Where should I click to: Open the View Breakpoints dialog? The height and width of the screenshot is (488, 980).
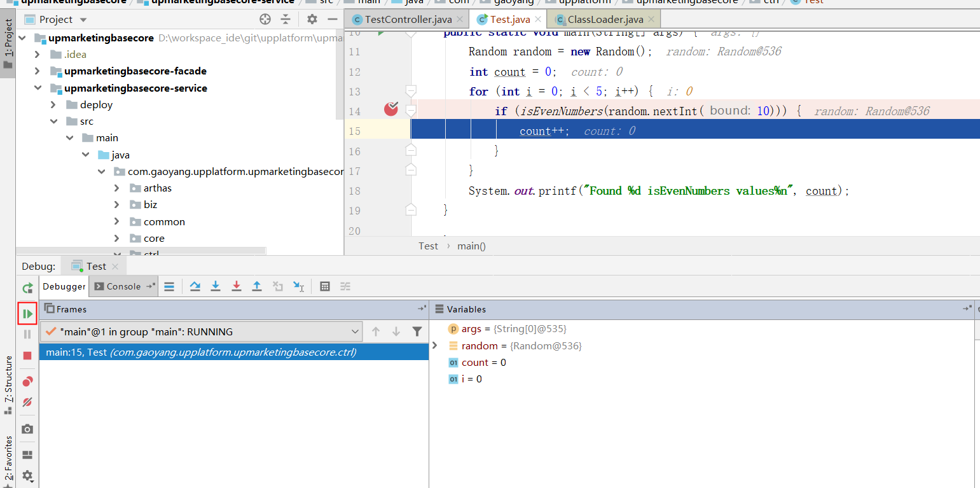point(27,382)
